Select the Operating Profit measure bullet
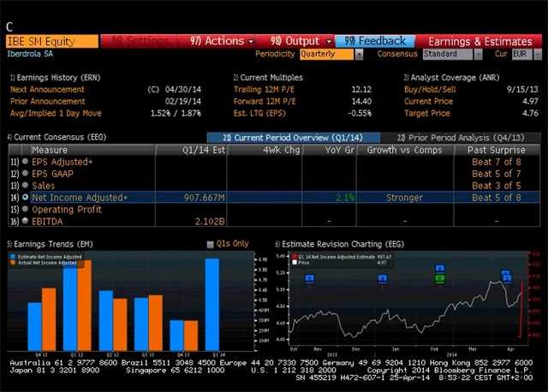The height and width of the screenshot is (392, 548). point(24,210)
